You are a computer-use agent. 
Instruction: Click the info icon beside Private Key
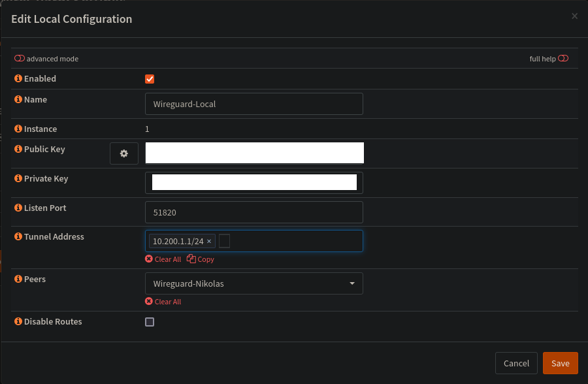[18, 179]
